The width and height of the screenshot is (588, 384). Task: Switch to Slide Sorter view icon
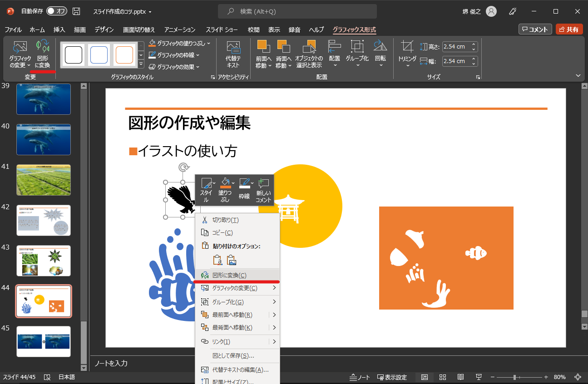click(x=443, y=377)
